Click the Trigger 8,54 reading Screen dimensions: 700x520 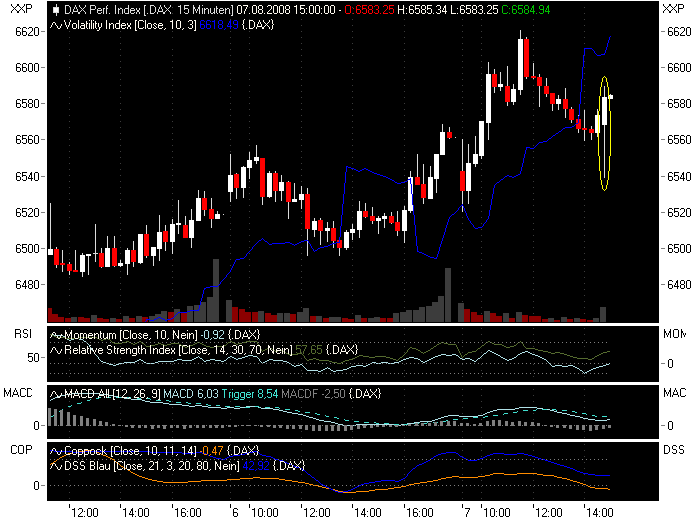click(x=250, y=394)
